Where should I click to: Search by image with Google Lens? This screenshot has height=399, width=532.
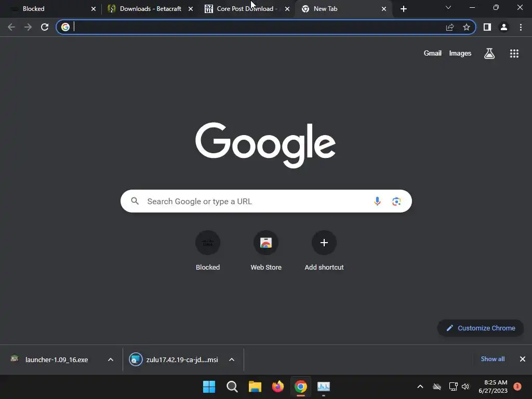click(396, 201)
